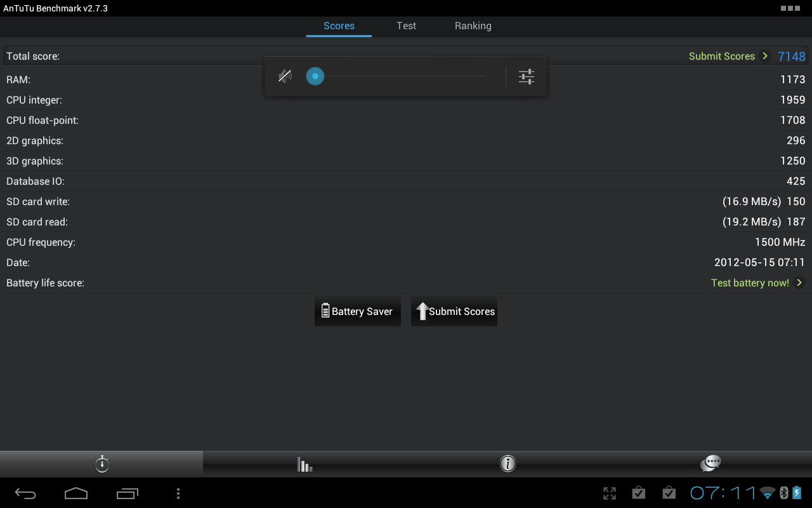The width and height of the screenshot is (812, 508).
Task: Tap the muted speaker volume icon
Action: [285, 77]
